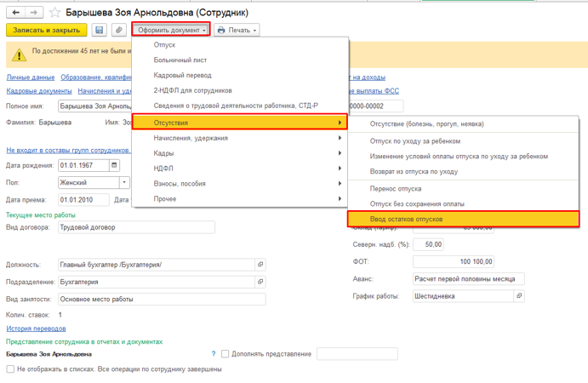Open Кадровые документы link
588x383 pixels.
point(39,91)
